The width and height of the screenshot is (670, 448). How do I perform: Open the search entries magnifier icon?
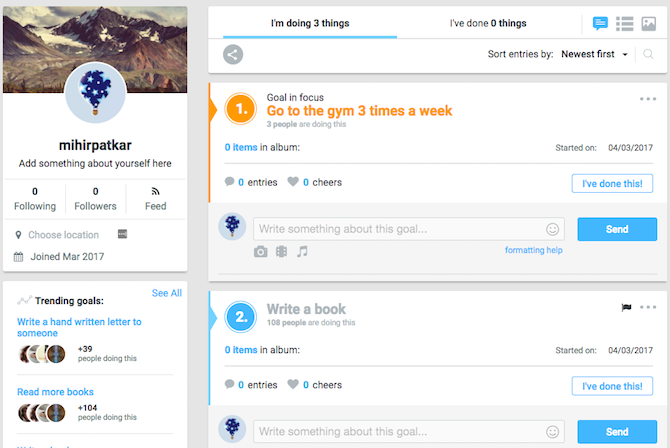(x=648, y=54)
